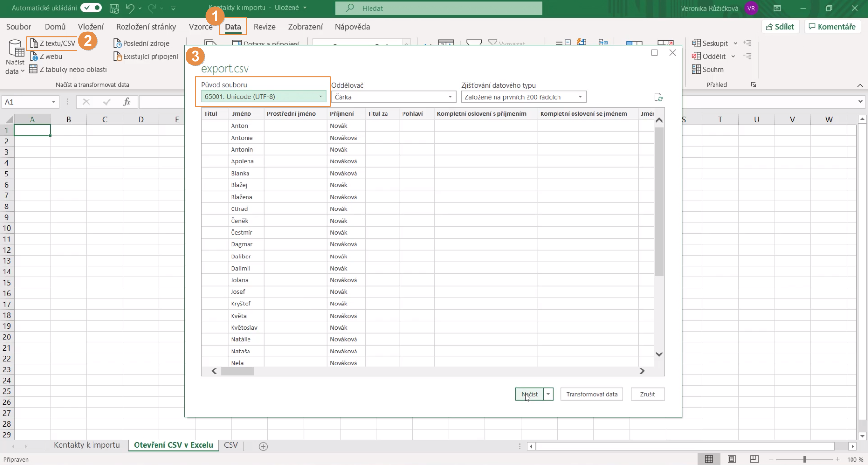
Task: Open the Undo history dropdown arrow
Action: tap(140, 8)
